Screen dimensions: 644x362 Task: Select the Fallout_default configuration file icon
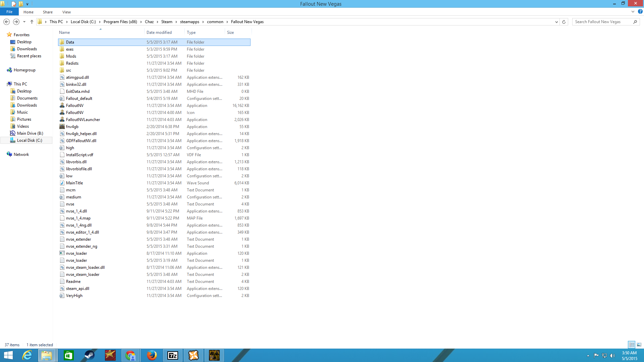point(62,99)
